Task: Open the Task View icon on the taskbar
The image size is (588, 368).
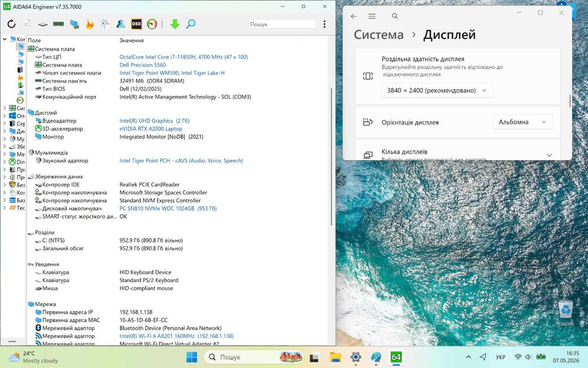Action: pos(314,357)
